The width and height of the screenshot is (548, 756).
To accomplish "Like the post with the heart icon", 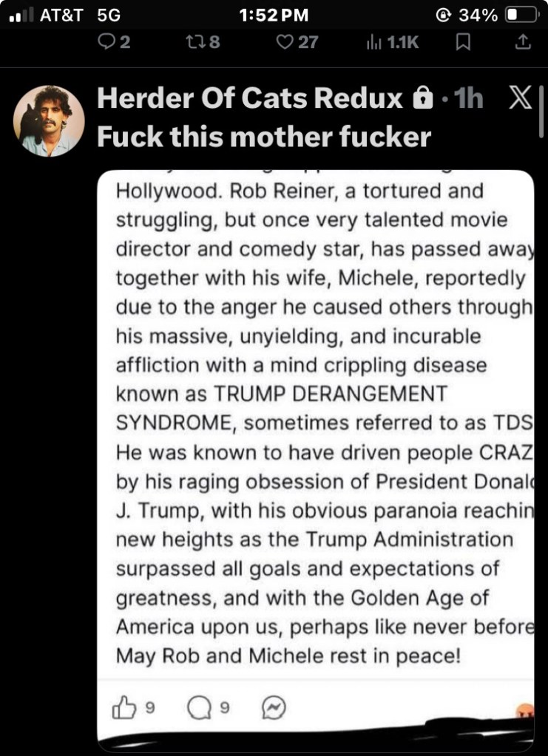I will 284,42.
